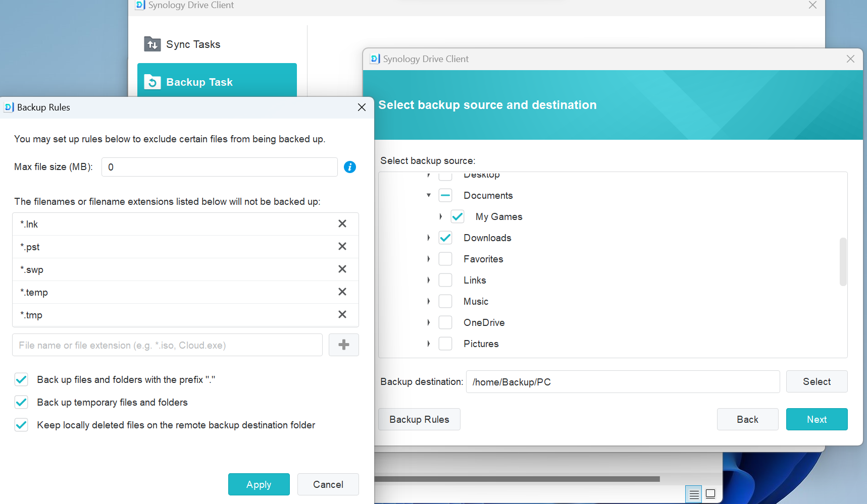Select the *.tmp entry text
This screenshot has height=504, width=867.
click(x=31, y=315)
